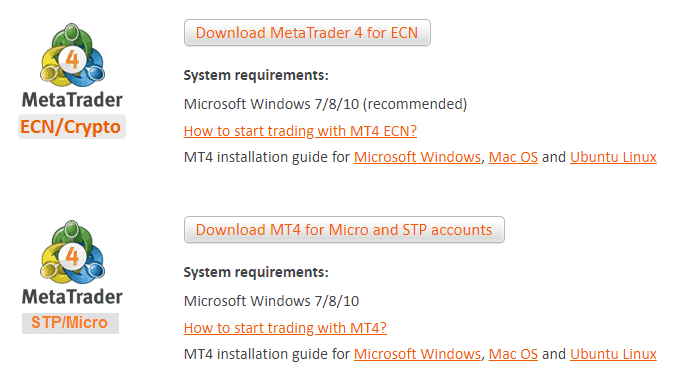Open Mac OS install guide in ECN section
The image size is (688, 383).
pyautogui.click(x=513, y=157)
